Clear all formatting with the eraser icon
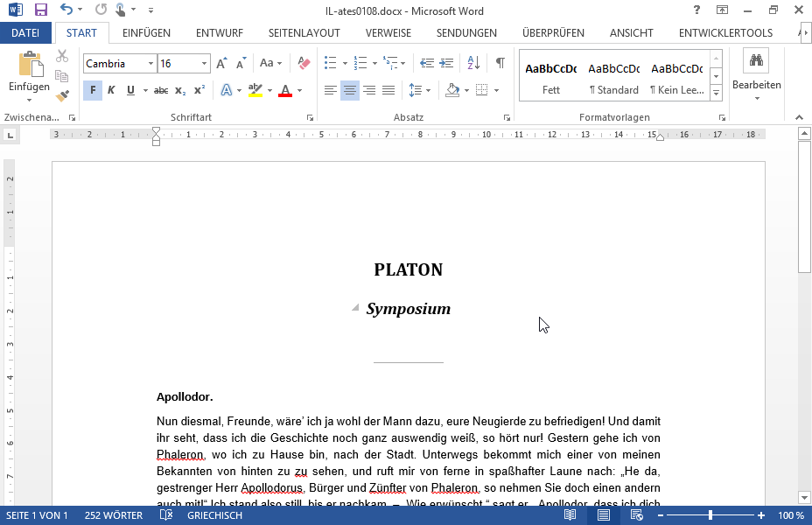The height and width of the screenshot is (525, 812). coord(304,63)
